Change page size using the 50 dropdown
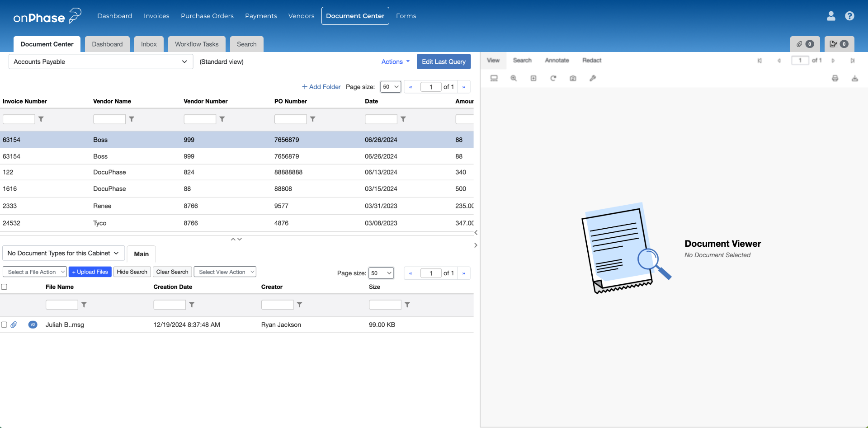The image size is (868, 428). [390, 86]
